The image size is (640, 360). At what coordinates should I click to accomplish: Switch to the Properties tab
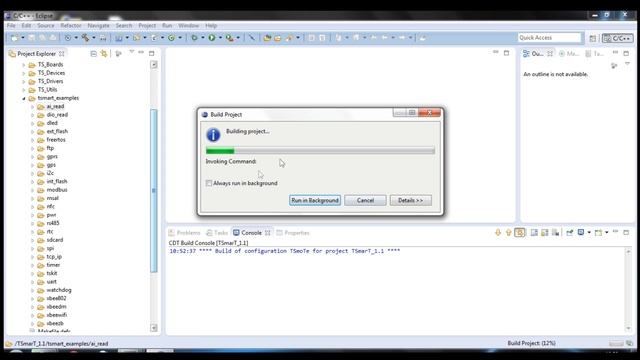click(293, 233)
